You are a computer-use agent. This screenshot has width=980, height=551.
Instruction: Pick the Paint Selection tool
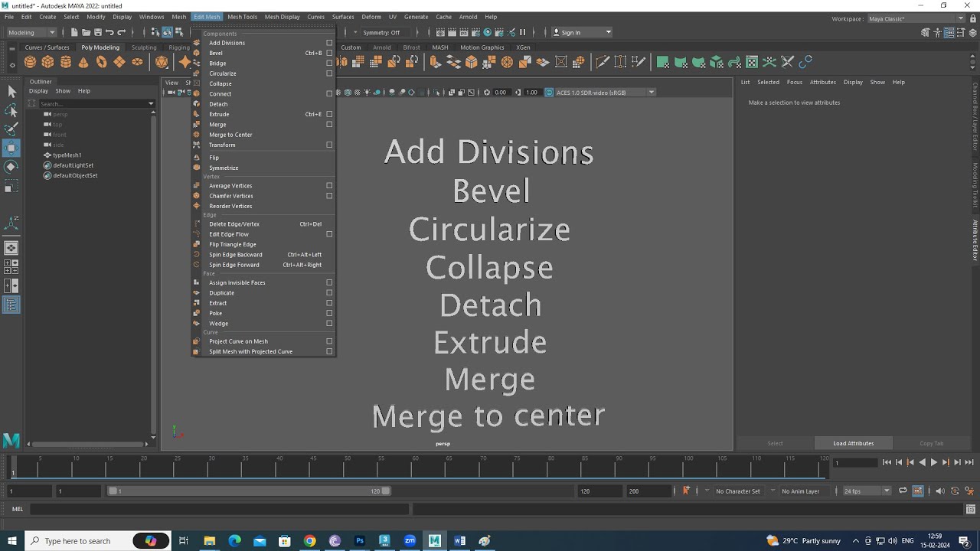click(x=11, y=129)
